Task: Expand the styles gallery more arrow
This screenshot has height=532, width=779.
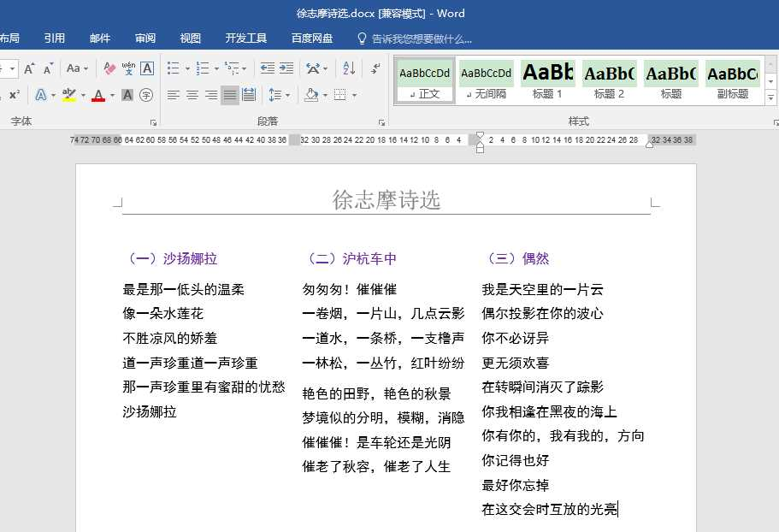Action: tap(770, 98)
